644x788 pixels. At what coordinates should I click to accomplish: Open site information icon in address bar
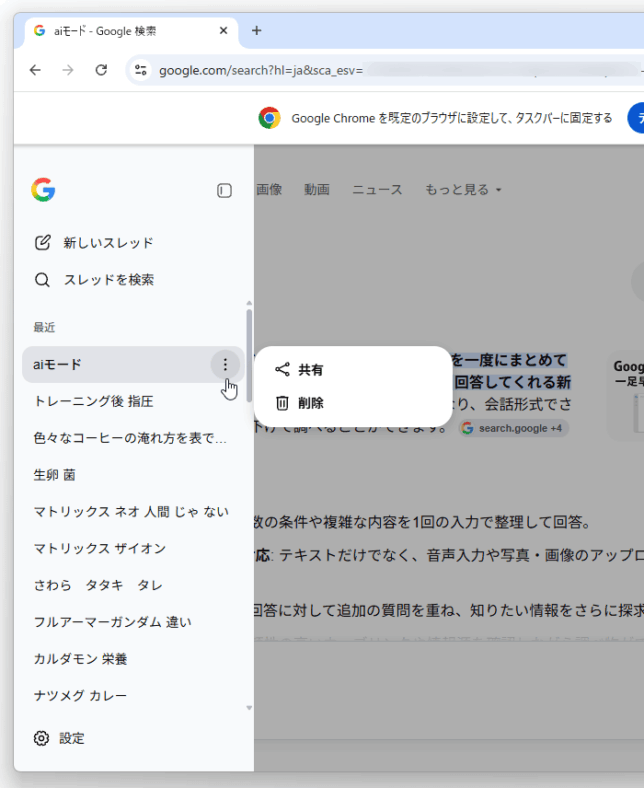[141, 70]
